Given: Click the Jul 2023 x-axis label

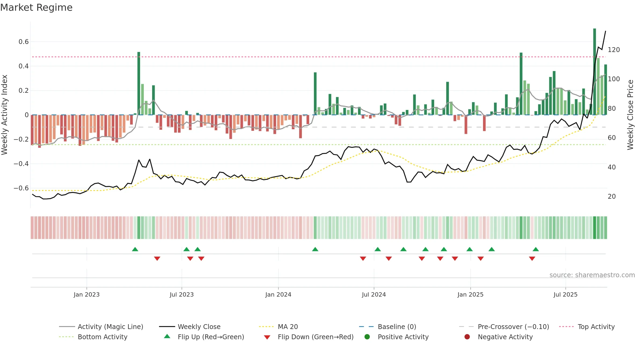Looking at the screenshot, I should tap(182, 294).
